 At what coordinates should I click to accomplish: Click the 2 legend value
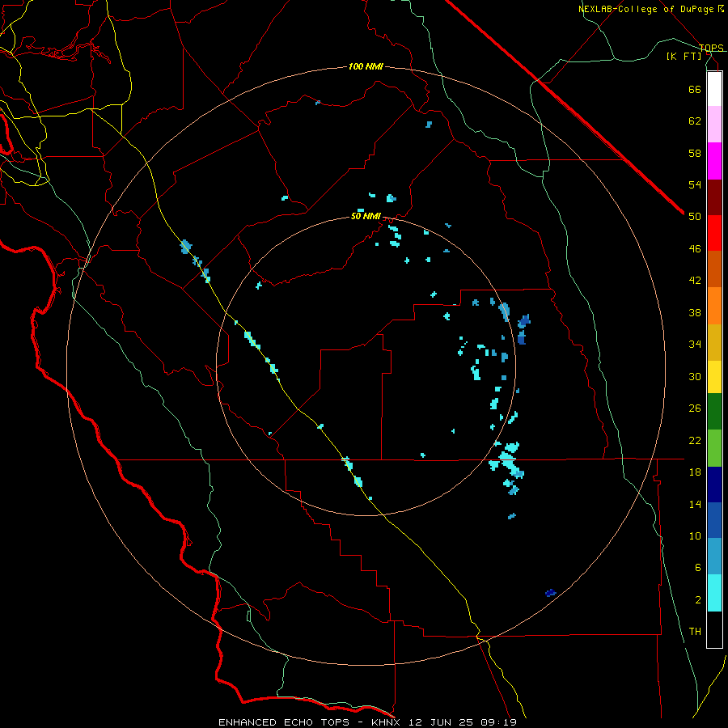tap(698, 600)
